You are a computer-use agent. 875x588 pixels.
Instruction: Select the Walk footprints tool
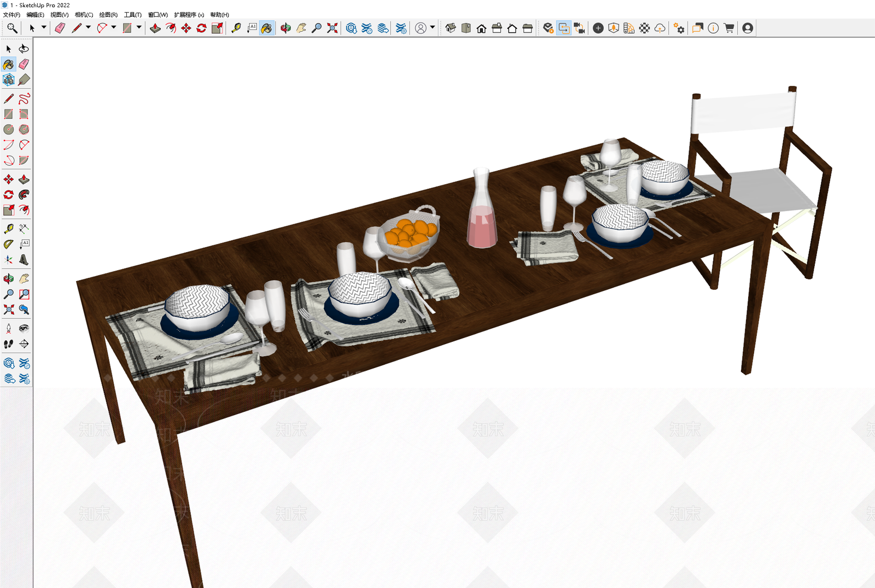9,344
